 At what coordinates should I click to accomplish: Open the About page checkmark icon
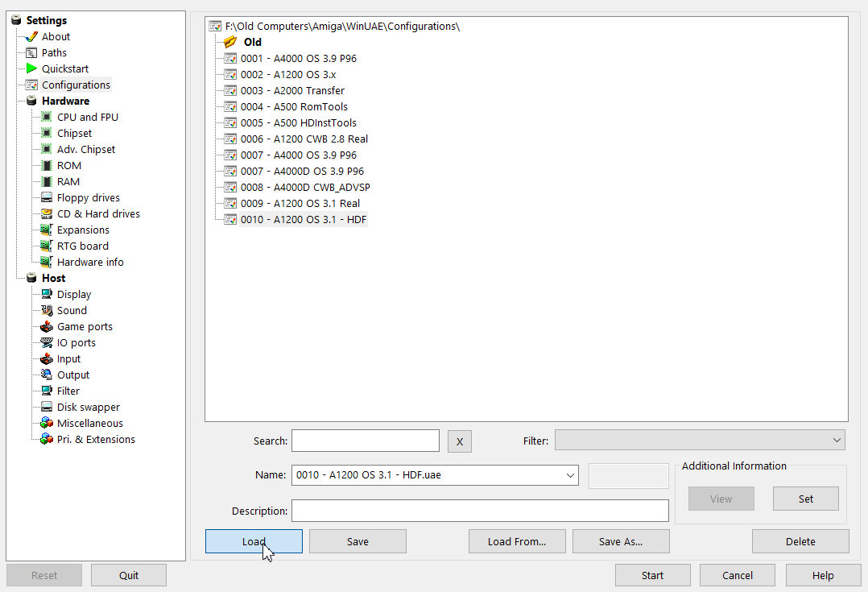point(31,37)
